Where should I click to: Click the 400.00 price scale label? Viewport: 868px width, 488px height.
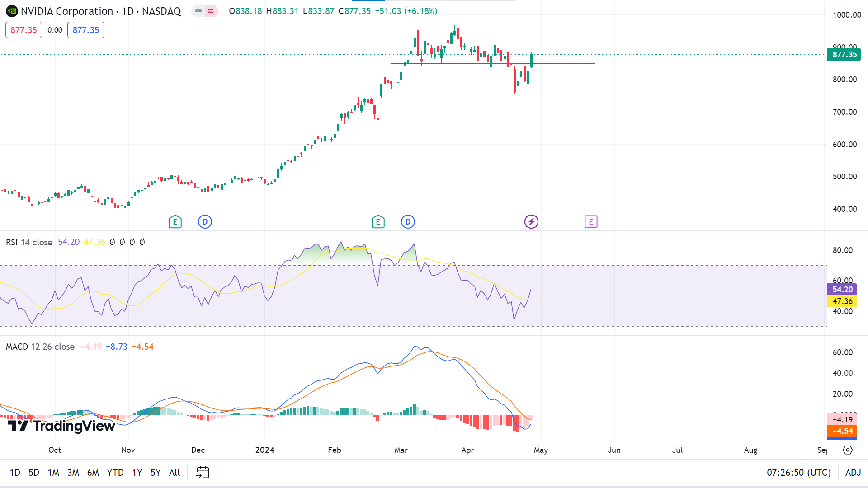click(x=844, y=209)
